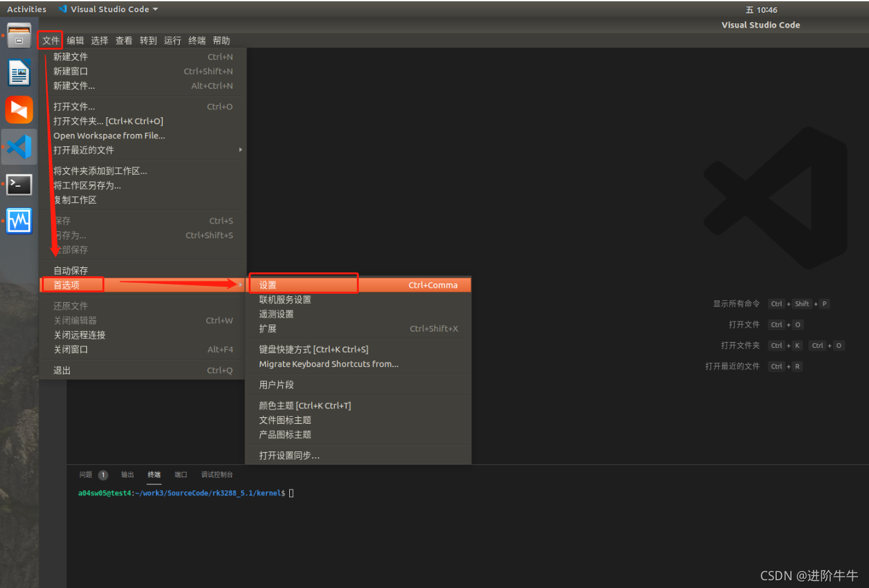Choose 退出 to quit
Viewport: 869px width, 588px height.
pos(143,370)
